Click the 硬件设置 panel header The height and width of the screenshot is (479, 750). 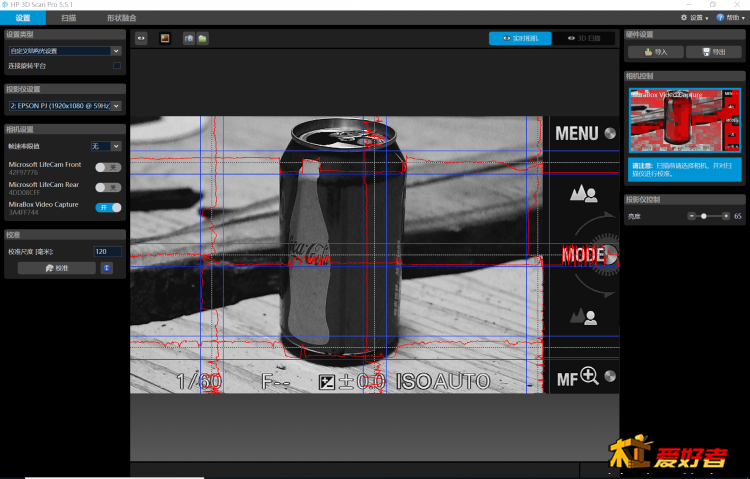tap(684, 34)
